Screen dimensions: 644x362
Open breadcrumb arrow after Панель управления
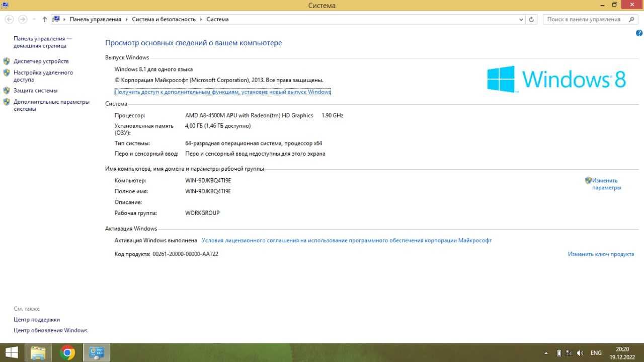click(x=126, y=19)
